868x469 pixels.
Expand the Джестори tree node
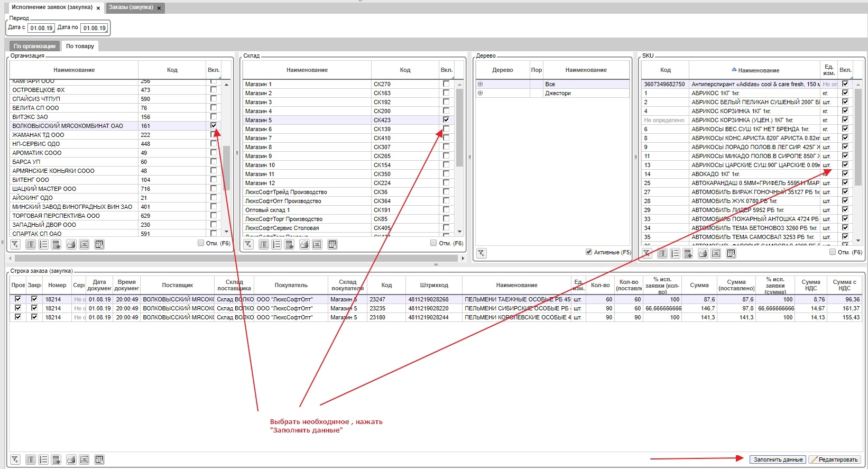click(x=480, y=93)
